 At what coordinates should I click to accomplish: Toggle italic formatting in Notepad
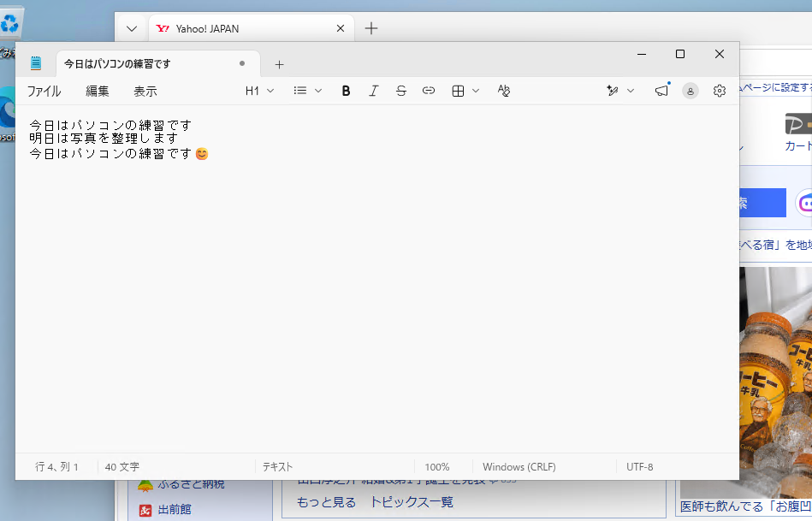pos(373,92)
